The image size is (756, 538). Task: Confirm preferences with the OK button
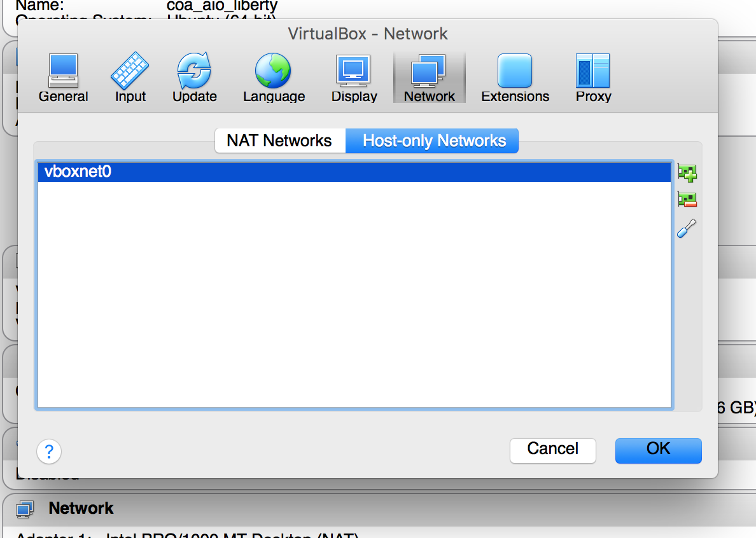coord(658,450)
